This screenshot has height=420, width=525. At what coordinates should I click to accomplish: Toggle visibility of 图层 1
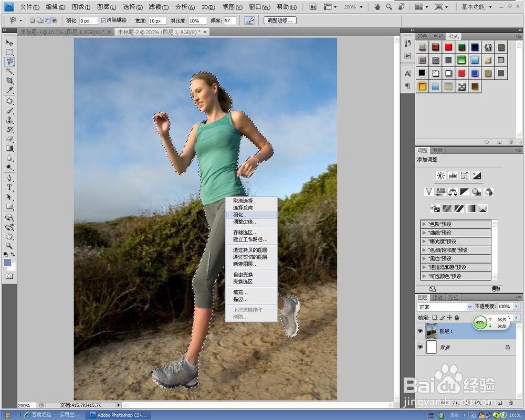tap(420, 331)
